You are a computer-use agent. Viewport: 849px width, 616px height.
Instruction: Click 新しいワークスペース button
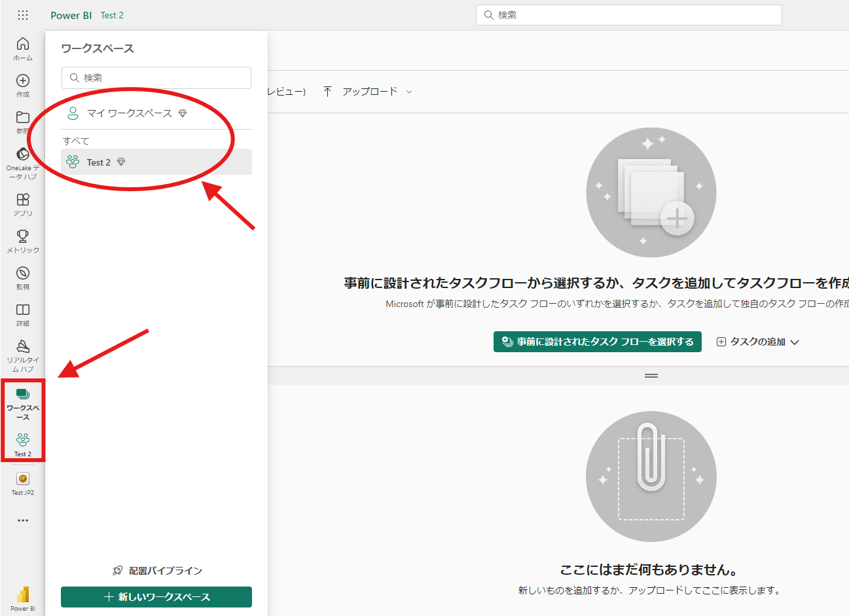click(156, 597)
